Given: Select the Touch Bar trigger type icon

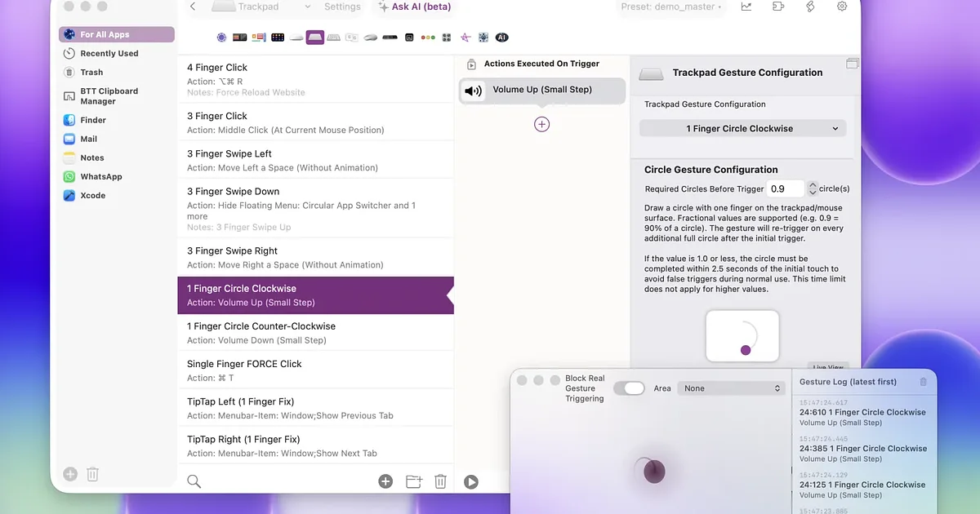Looking at the screenshot, I should point(239,38).
